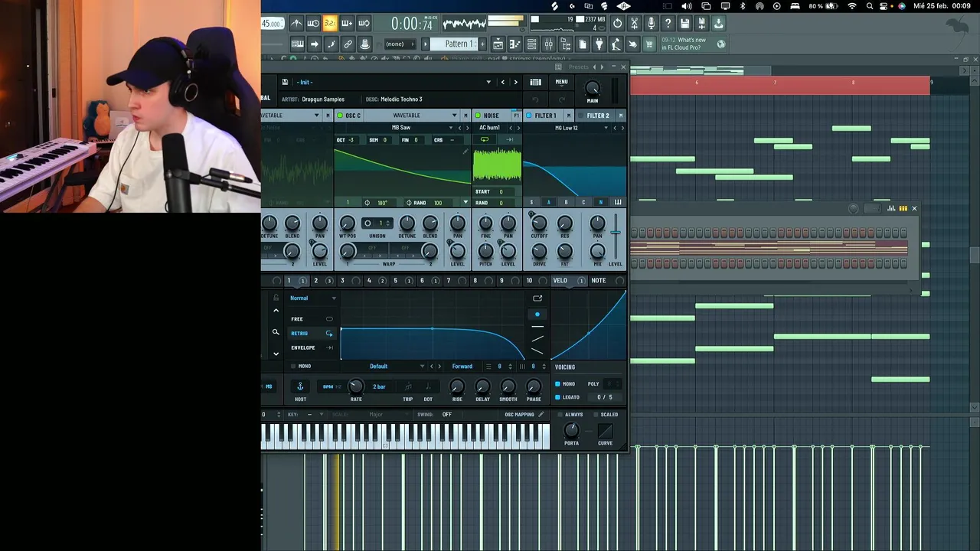The height and width of the screenshot is (551, 980).
Task: Open the MG Low 12 filter type dropdown
Action: (606, 128)
